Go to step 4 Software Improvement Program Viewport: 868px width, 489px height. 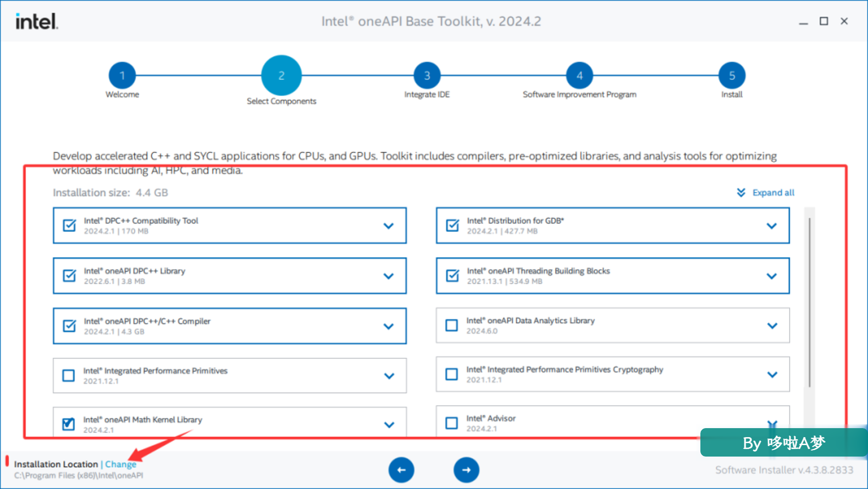[580, 75]
